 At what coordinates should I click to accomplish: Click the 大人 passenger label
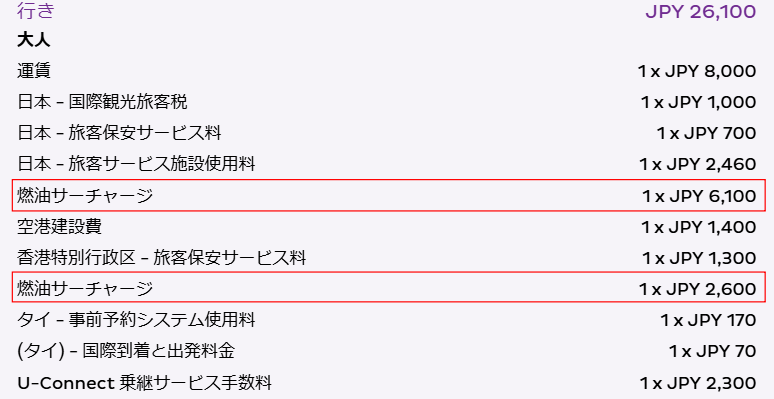tap(34, 40)
